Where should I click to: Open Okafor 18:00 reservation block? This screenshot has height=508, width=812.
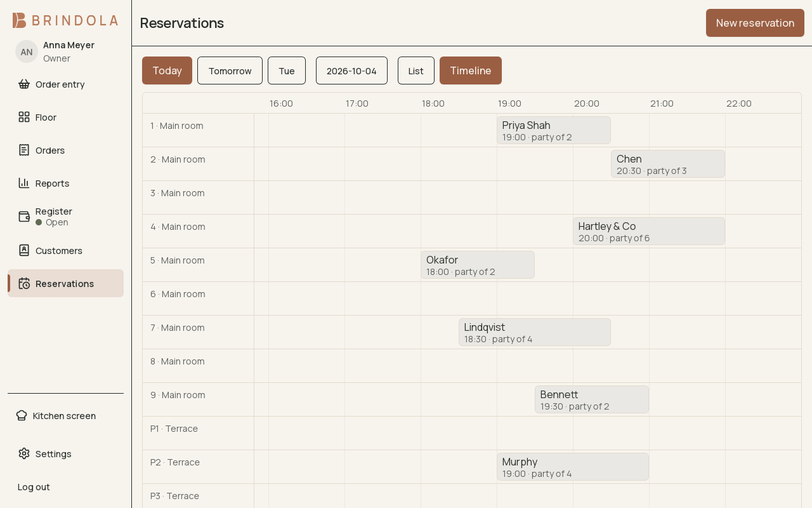478,265
